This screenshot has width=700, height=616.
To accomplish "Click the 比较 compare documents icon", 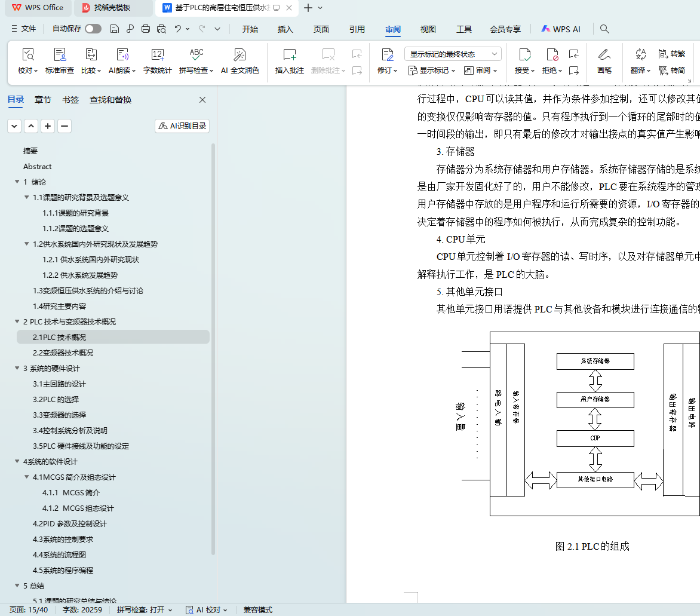I will [x=91, y=56].
